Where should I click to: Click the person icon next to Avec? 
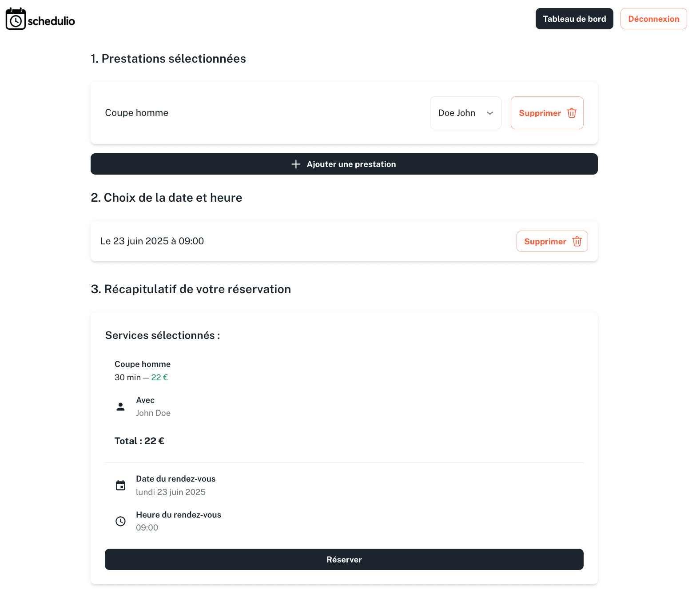pyautogui.click(x=120, y=407)
